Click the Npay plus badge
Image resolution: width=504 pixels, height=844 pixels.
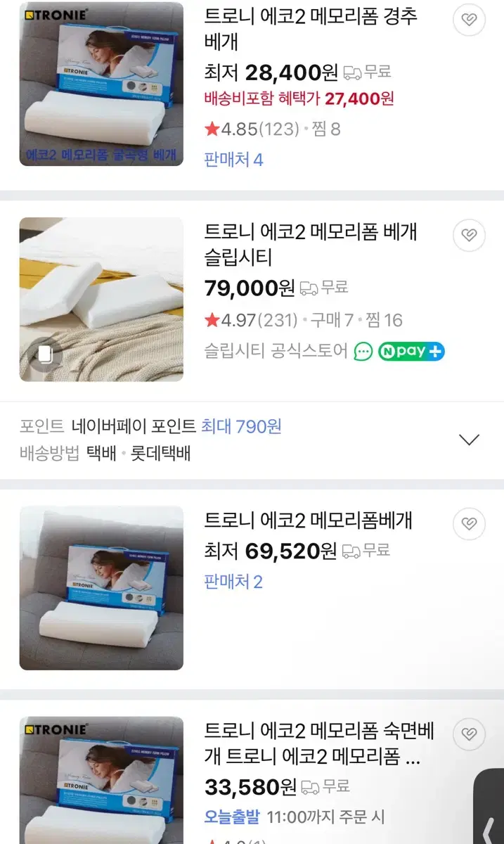coord(411,351)
